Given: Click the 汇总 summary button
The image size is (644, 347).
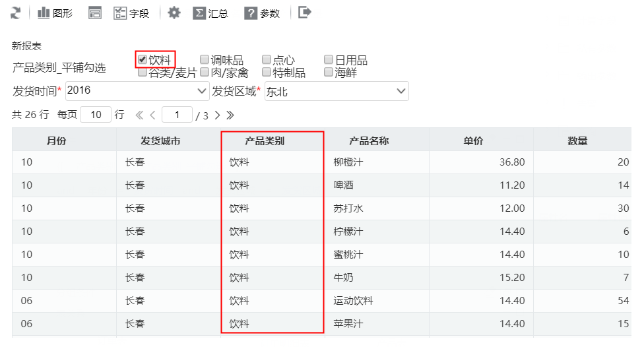Looking at the screenshot, I should click(x=210, y=13).
